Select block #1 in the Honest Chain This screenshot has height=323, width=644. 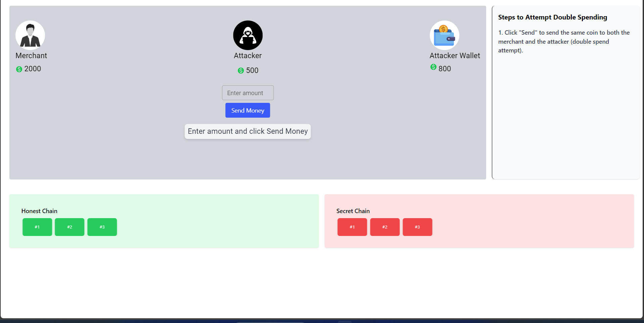37,227
